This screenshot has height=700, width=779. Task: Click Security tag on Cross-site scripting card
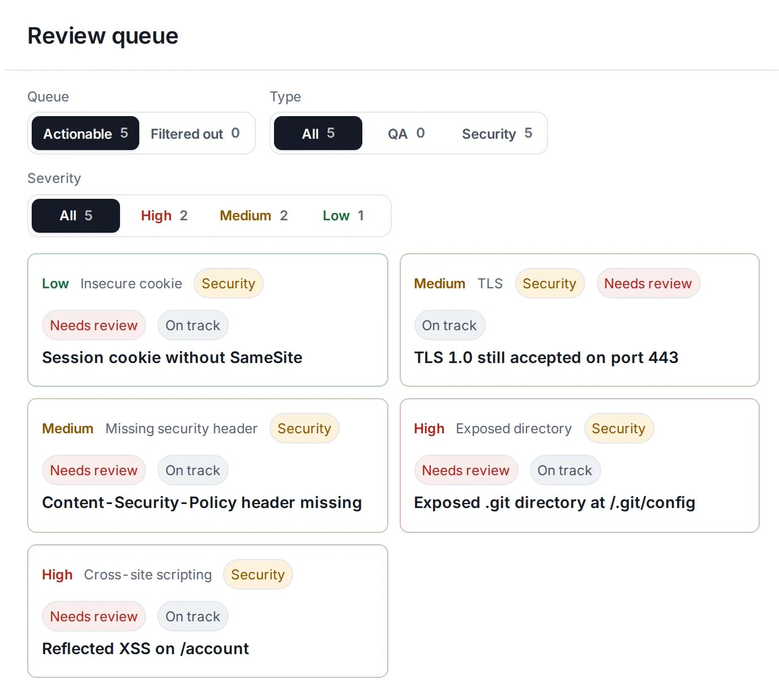[x=258, y=574]
